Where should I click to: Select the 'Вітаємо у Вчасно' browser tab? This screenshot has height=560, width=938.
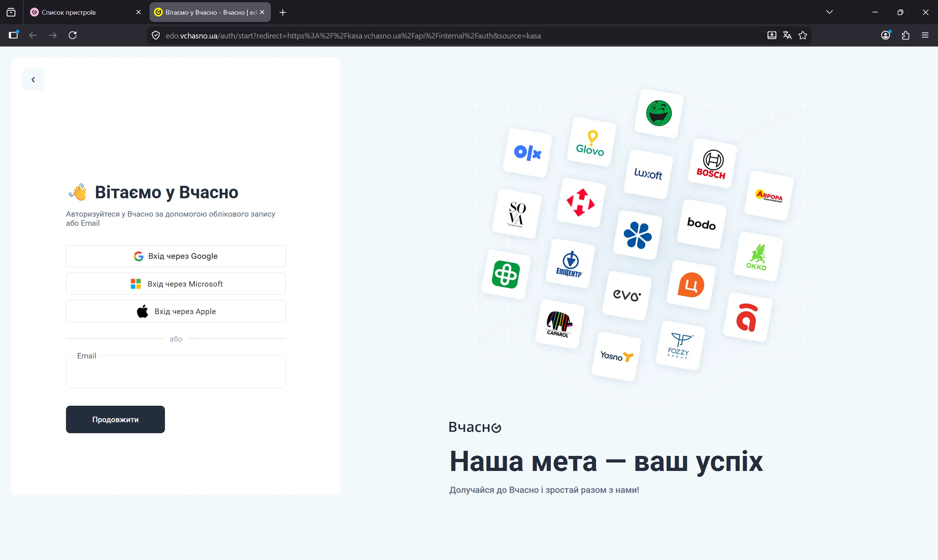[210, 12]
